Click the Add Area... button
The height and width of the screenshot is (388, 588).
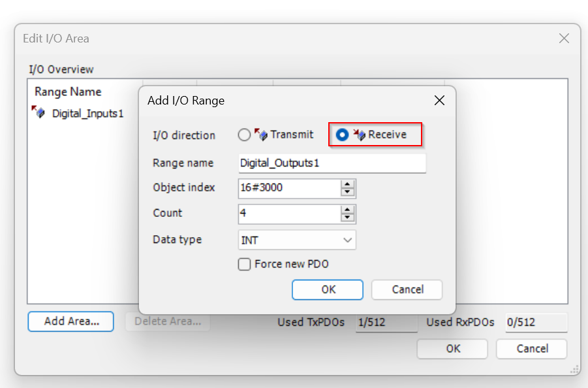[71, 321]
